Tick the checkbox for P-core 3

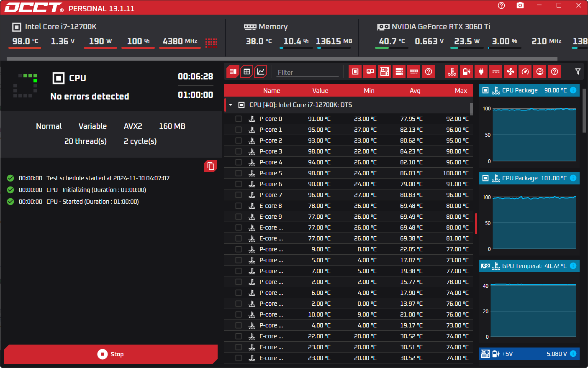(239, 151)
